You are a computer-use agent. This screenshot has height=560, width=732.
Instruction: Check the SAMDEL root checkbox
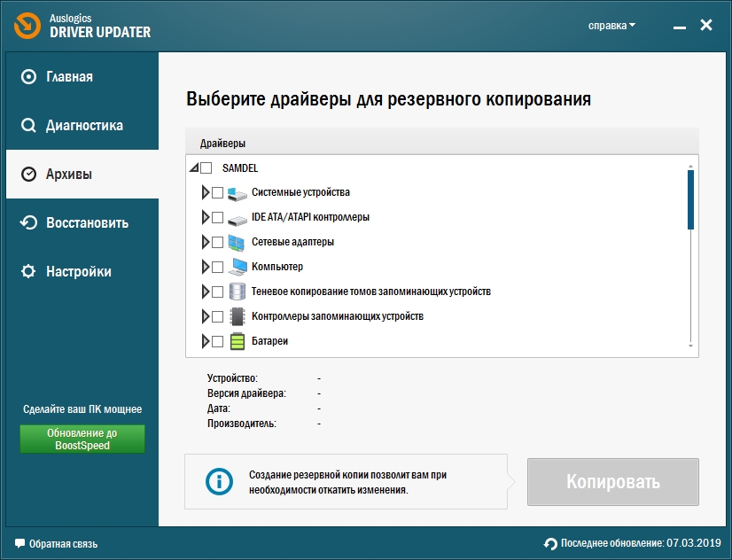(206, 167)
